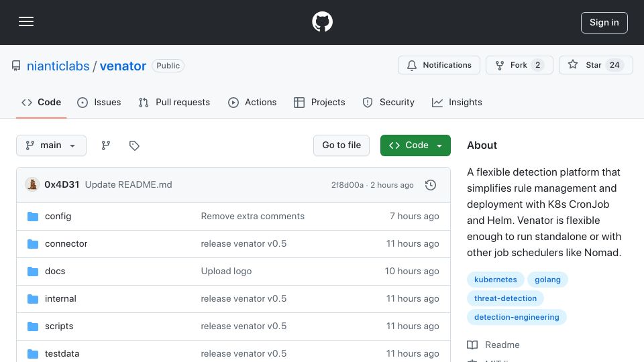Click the scripts folder icon
This screenshot has width=644, height=362.
point(33,326)
